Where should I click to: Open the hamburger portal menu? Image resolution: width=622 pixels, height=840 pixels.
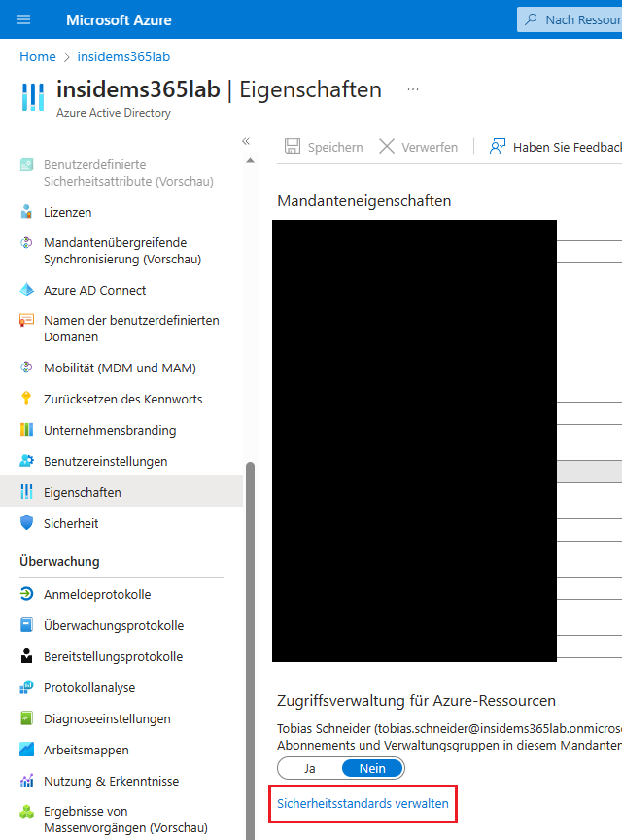24,19
